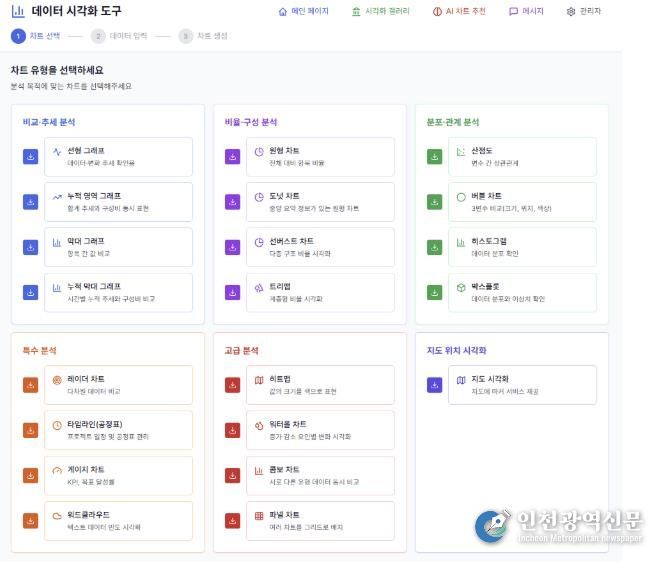Choose the 히트맵 chart card
Image resolution: width=666 pixels, height=562 pixels.
point(319,385)
